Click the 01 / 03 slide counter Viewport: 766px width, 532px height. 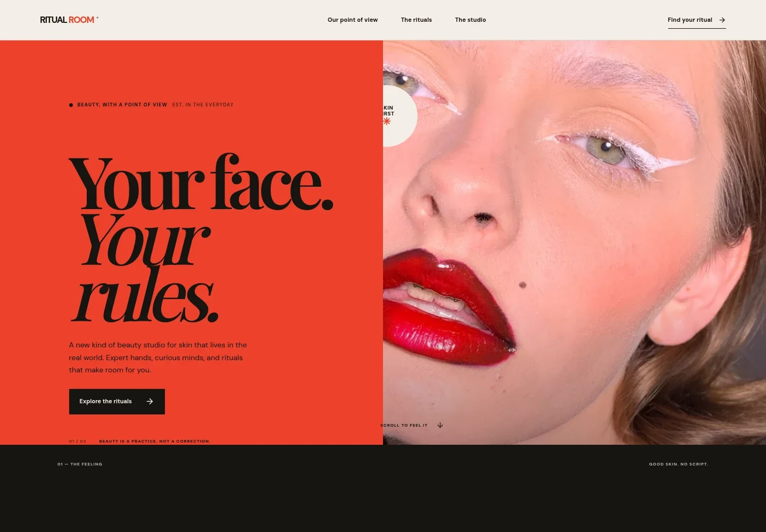point(78,442)
